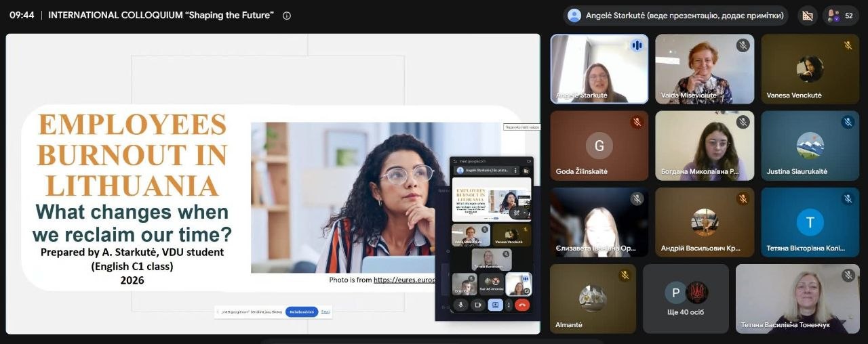Screen dimensions: 868x344
Task: Click muted mic icon on Єлизавета Іванівна tile
Action: tap(637, 198)
